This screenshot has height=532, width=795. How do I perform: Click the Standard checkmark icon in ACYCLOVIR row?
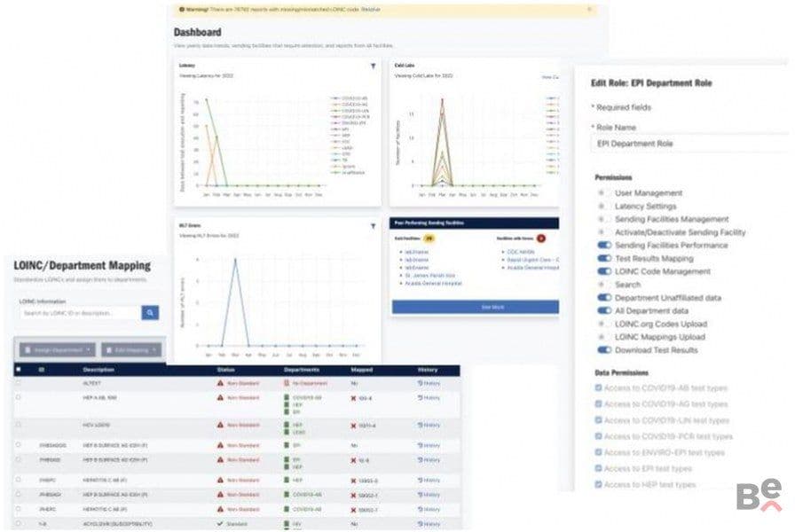point(220,524)
